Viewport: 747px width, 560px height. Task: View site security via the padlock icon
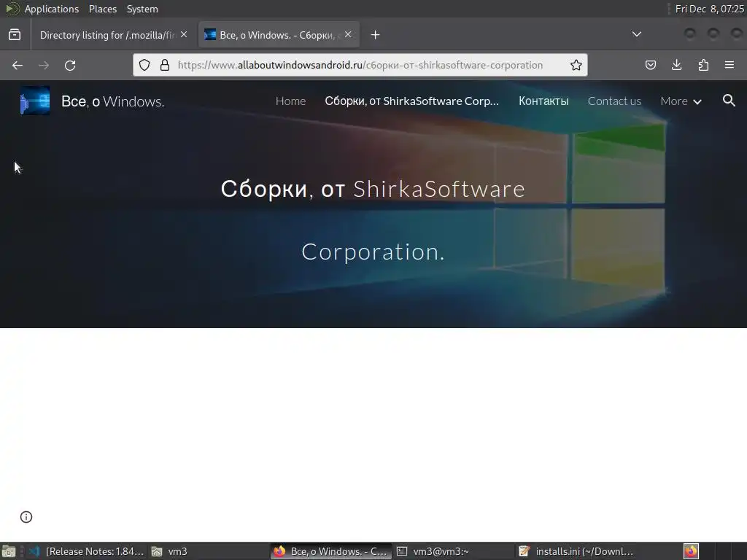click(x=165, y=65)
